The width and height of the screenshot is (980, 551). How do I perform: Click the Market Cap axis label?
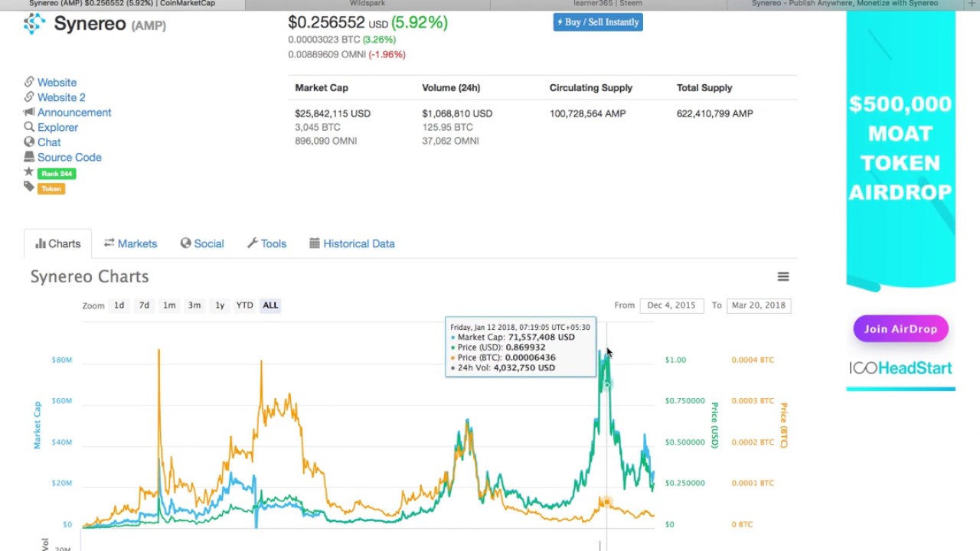pyautogui.click(x=36, y=425)
